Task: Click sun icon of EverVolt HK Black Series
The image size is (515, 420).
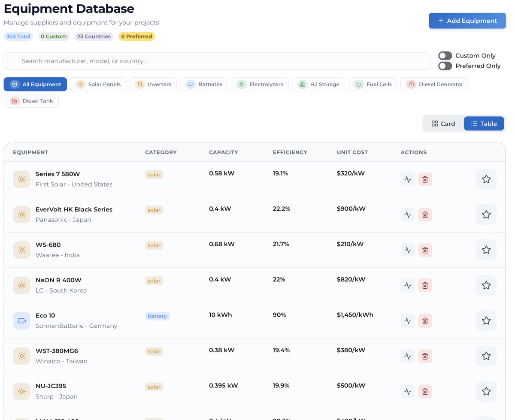Action: (x=21, y=215)
